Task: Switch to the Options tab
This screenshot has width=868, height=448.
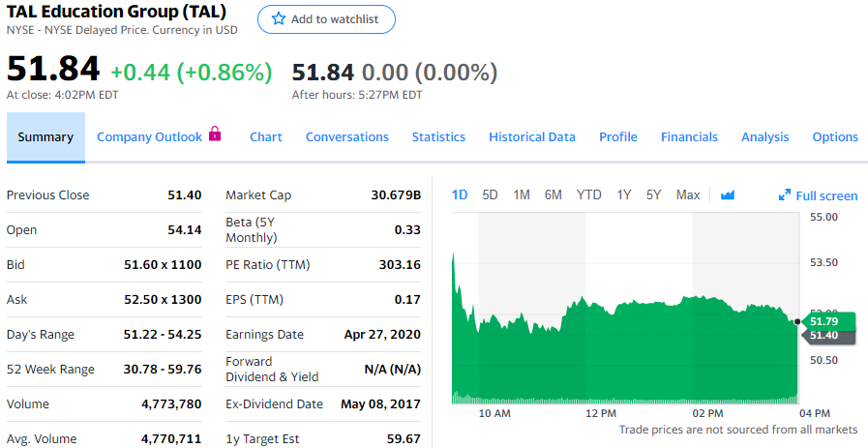Action: click(835, 137)
